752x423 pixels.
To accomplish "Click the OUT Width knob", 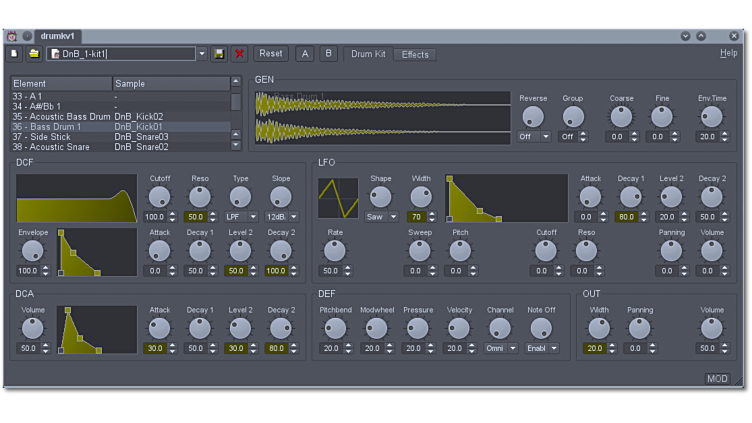I will click(599, 328).
